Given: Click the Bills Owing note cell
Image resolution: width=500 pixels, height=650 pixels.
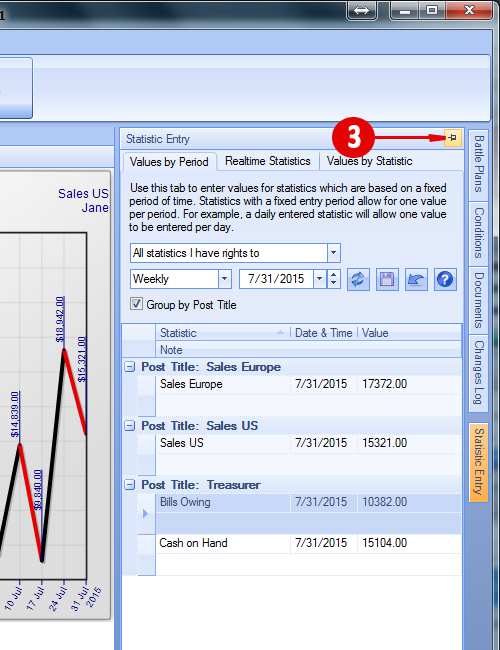Looking at the screenshot, I should click(x=308, y=522).
